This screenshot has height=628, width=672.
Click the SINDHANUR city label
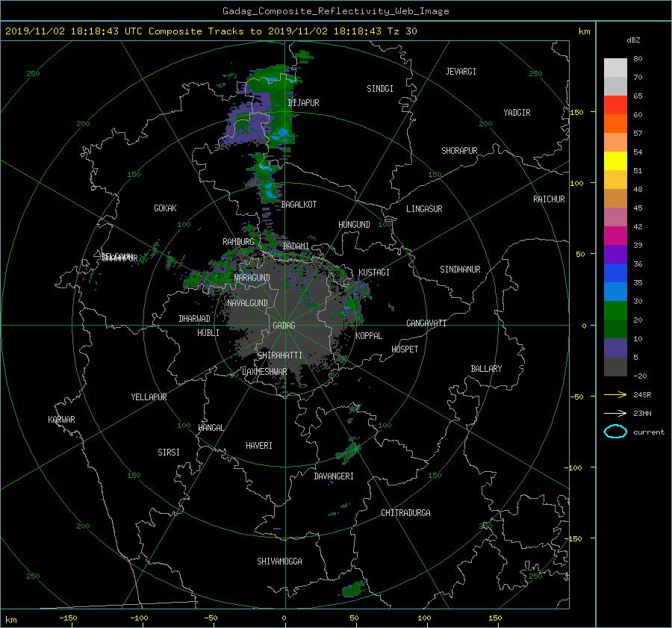(x=460, y=270)
